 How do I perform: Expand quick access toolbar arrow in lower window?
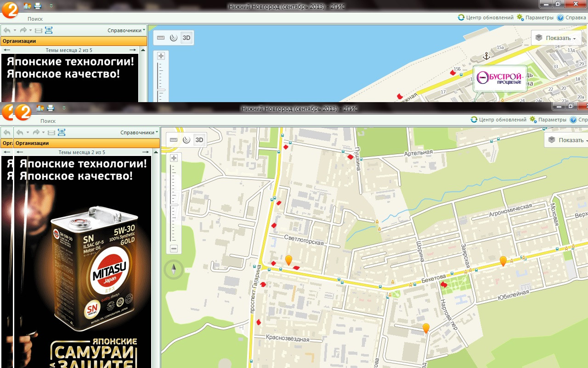(x=64, y=108)
